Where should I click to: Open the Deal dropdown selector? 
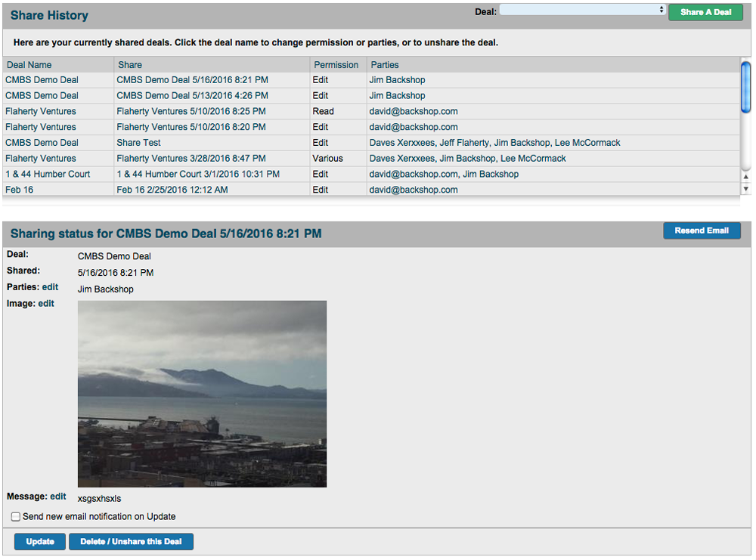point(583,10)
